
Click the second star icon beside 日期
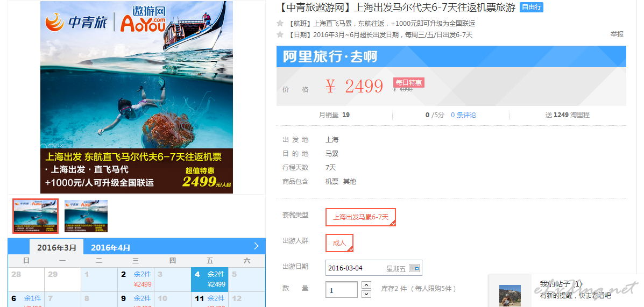click(280, 34)
